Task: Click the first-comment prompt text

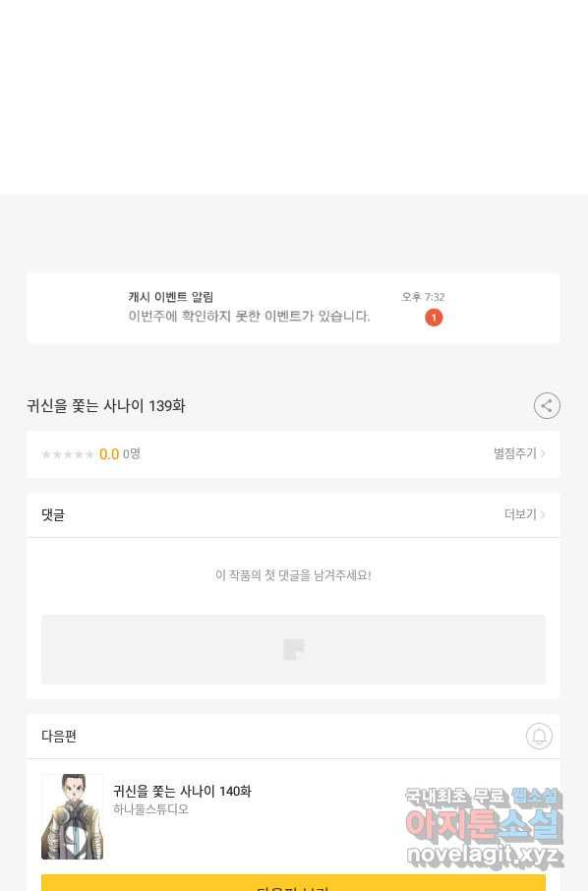Action: coord(293,575)
